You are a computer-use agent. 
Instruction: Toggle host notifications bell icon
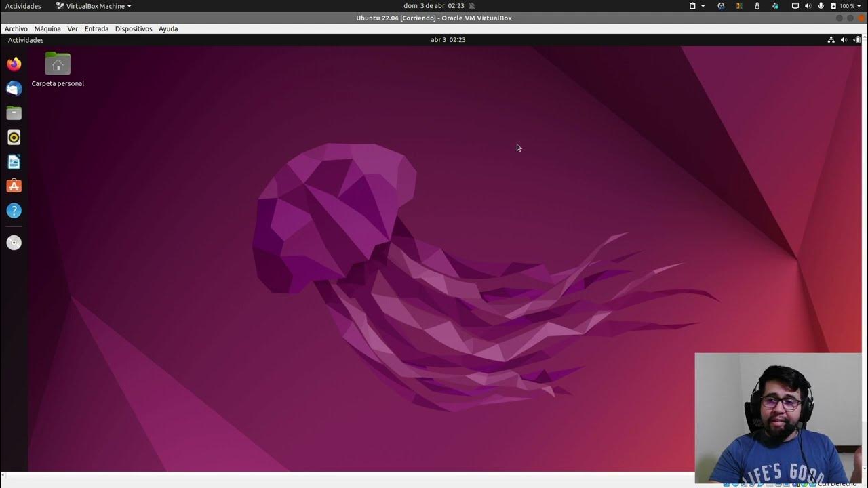coord(472,6)
